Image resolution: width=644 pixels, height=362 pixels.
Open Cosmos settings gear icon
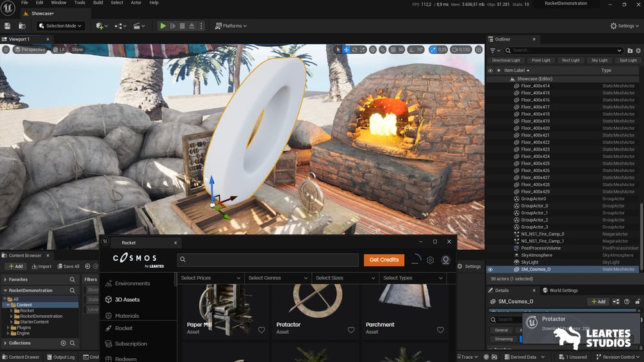tap(430, 260)
